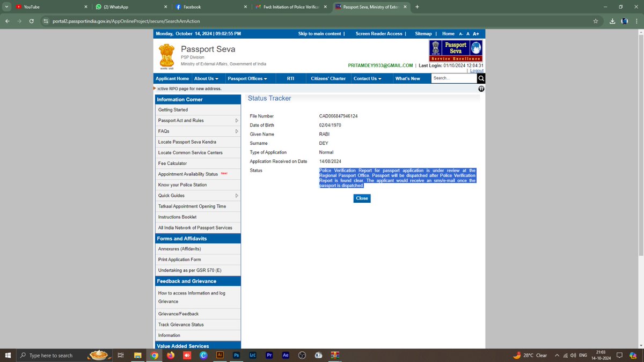Click the national emblem logo

[167, 57]
